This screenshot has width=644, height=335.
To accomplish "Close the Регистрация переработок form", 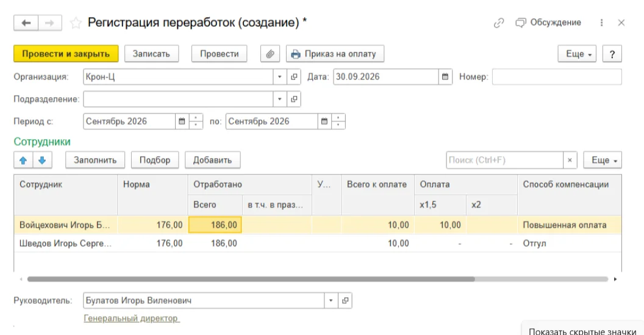I will (621, 23).
